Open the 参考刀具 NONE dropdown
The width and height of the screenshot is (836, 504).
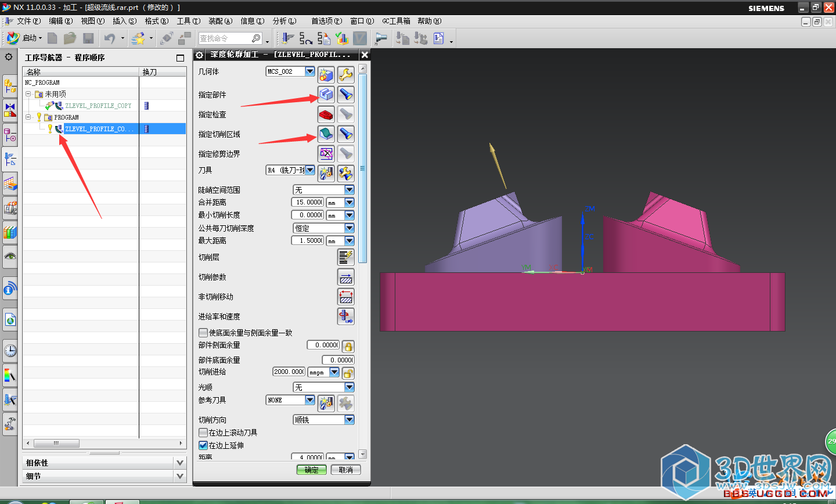click(x=310, y=400)
